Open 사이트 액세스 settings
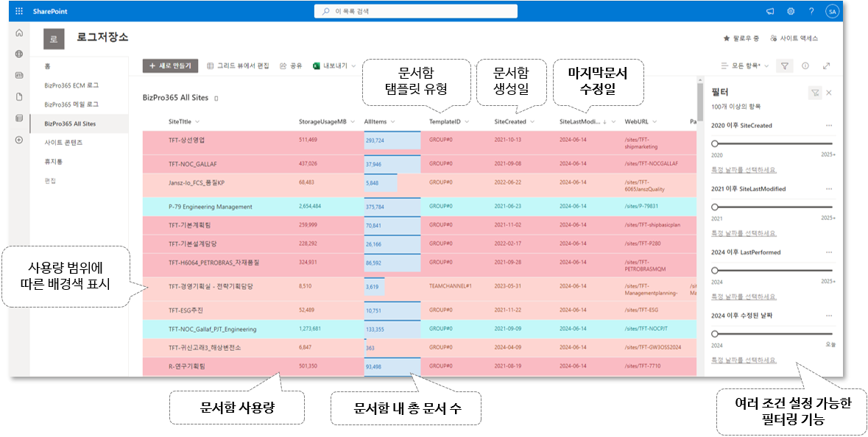Screen dimensions: 868x437 tap(794, 38)
